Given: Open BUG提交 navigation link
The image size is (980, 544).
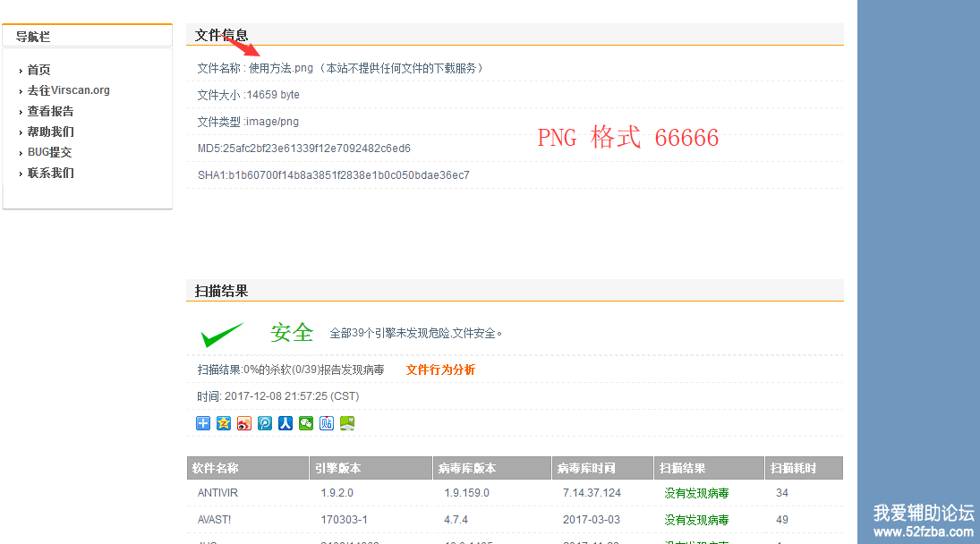Looking at the screenshot, I should tap(50, 152).
